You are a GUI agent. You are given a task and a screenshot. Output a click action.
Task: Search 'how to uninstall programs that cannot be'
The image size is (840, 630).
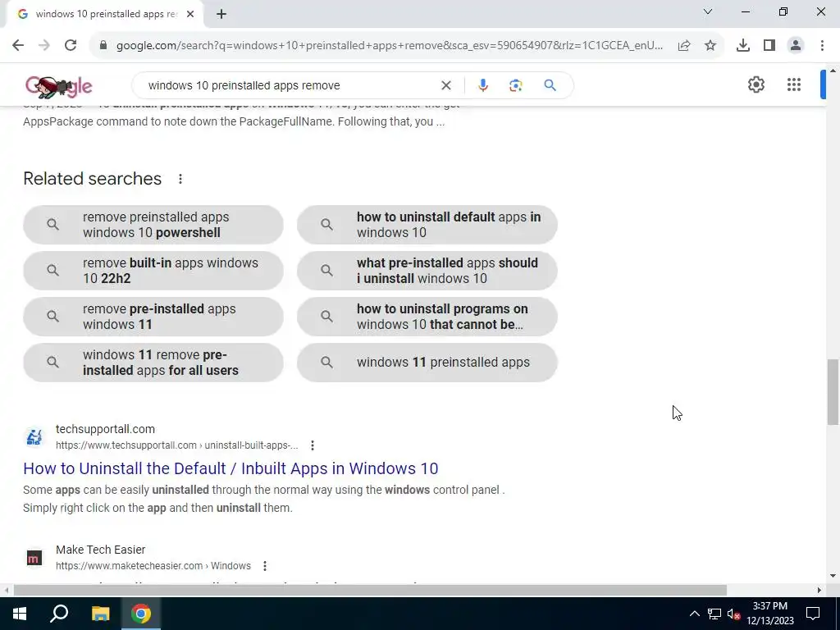427,317
